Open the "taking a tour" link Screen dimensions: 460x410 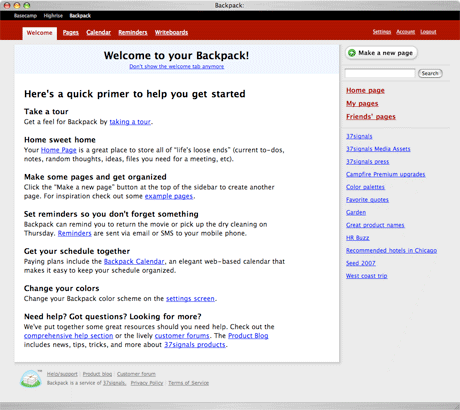[x=130, y=122]
